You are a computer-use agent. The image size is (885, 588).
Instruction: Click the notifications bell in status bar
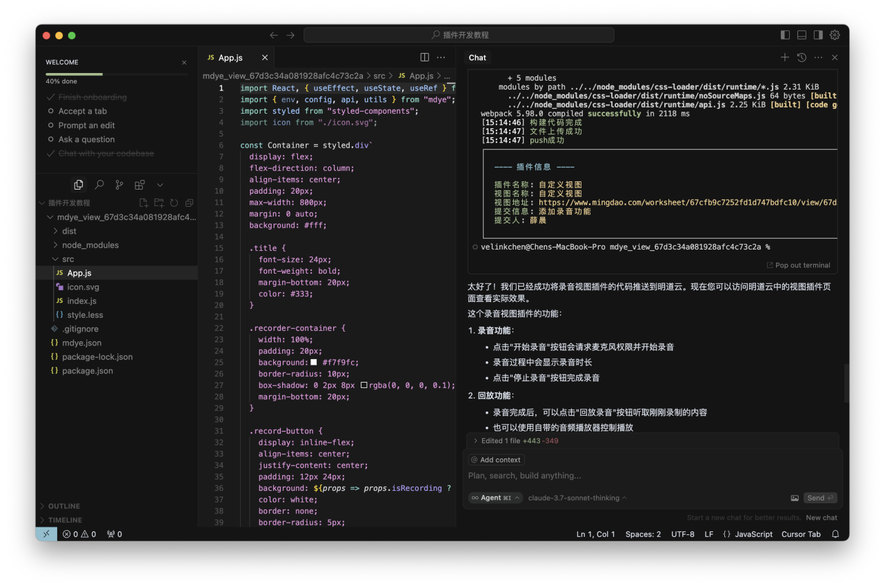coord(835,534)
